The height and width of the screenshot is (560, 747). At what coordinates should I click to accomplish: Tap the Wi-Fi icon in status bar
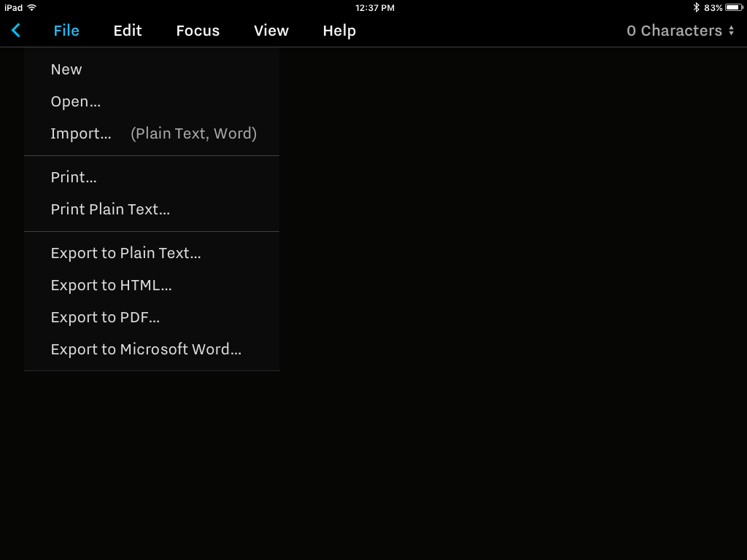31,7
